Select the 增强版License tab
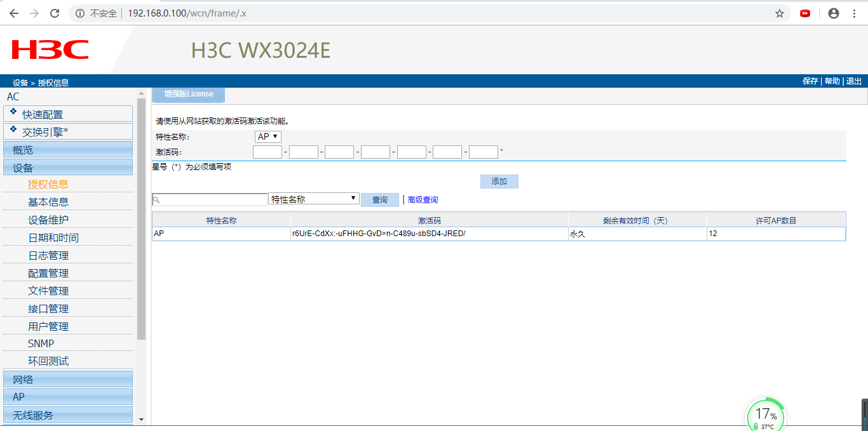 [x=188, y=94]
